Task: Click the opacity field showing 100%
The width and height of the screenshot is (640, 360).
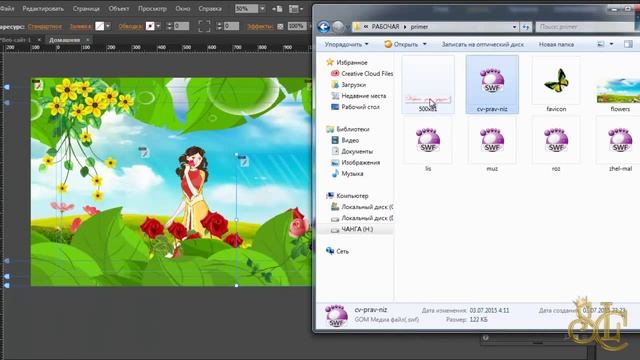Action: point(297,26)
